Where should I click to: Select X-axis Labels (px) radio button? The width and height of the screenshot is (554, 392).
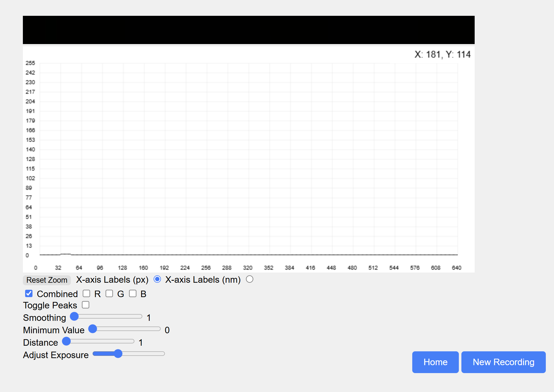(x=157, y=279)
